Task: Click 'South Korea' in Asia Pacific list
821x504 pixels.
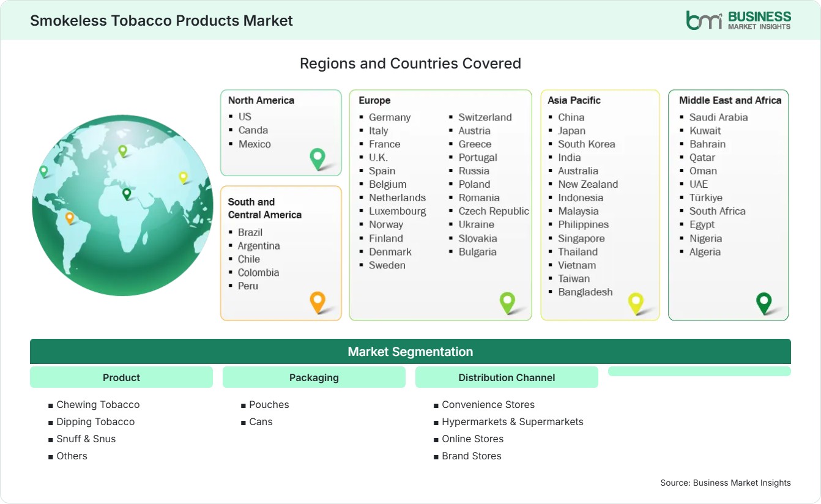Action: point(587,144)
